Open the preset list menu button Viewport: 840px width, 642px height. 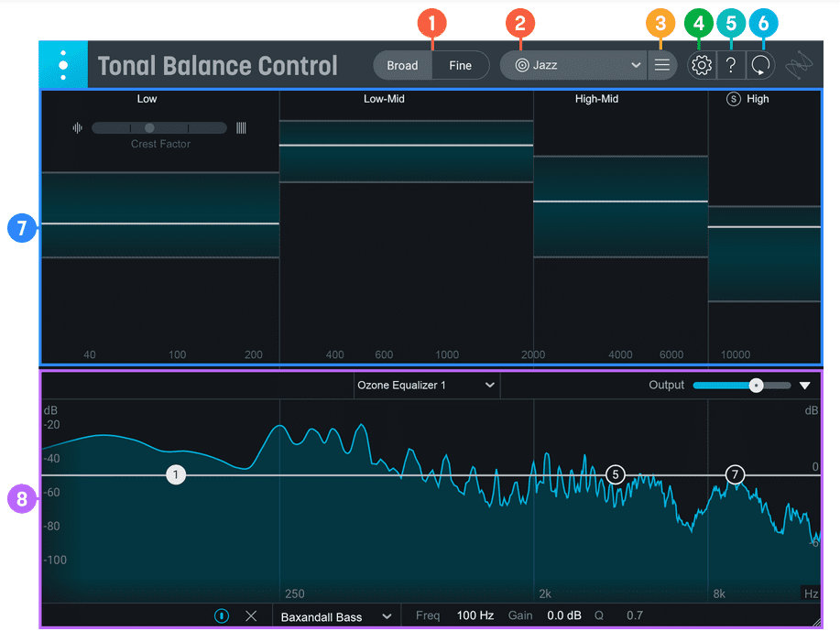tap(662, 65)
